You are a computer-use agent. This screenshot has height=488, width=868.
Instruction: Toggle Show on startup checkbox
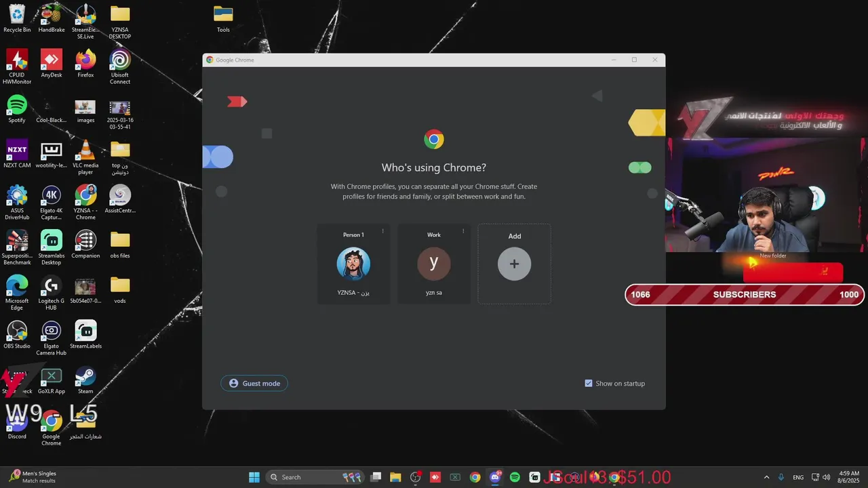589,384
